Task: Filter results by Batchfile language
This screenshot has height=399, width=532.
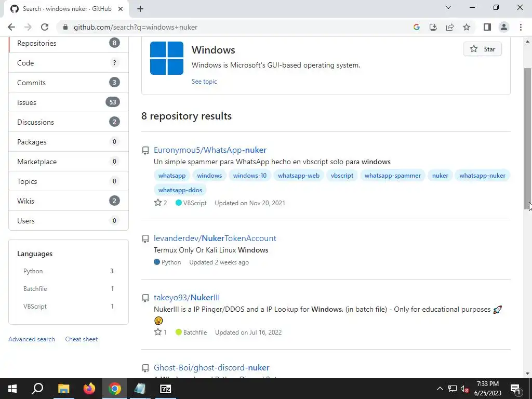Action: point(69,289)
